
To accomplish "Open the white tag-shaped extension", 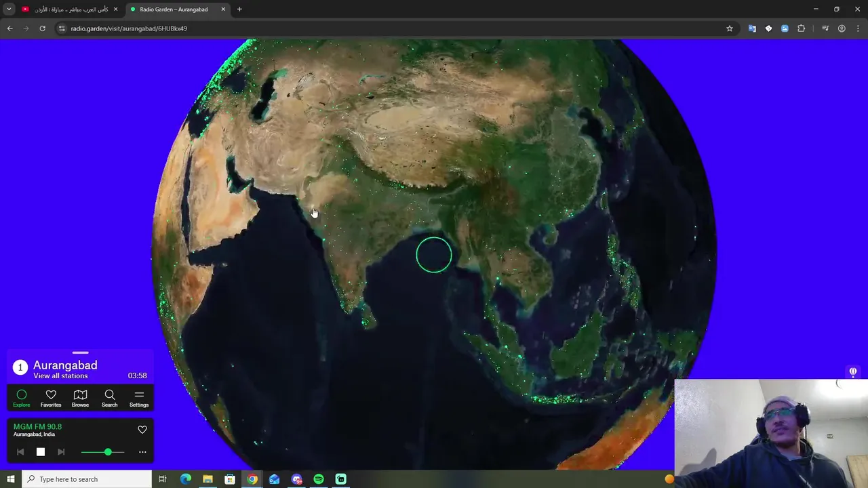I will pos(768,28).
